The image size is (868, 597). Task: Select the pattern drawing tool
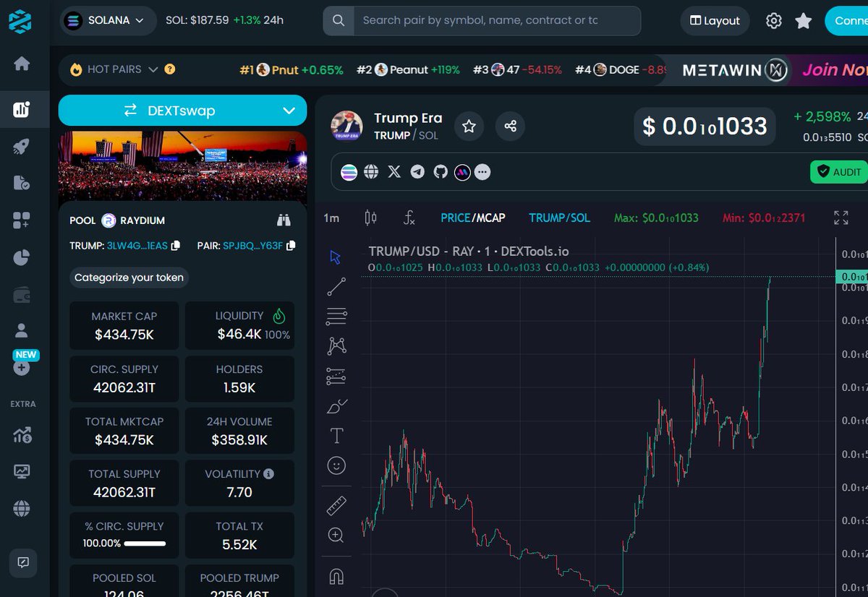tap(336, 346)
